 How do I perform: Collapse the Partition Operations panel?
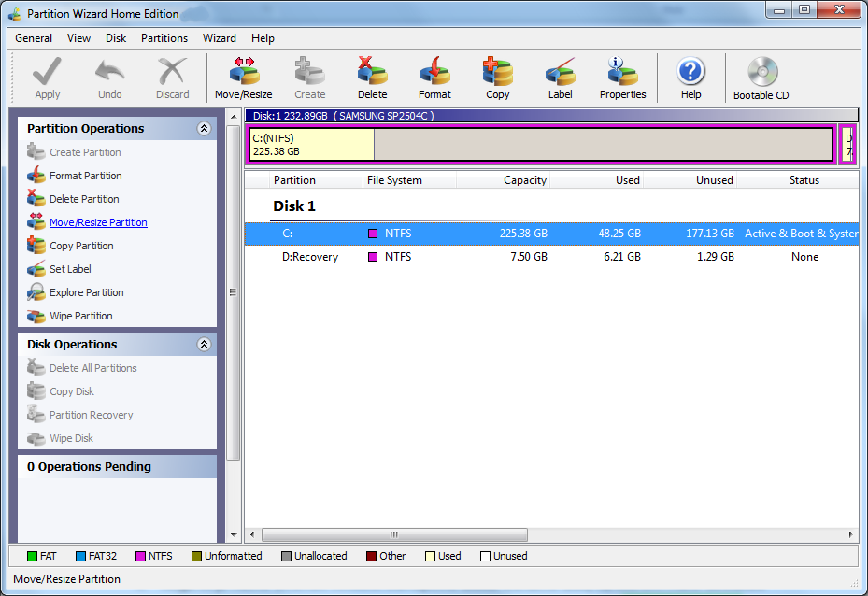coord(204,128)
